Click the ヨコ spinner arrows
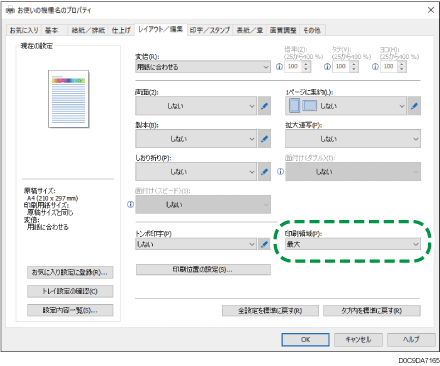This screenshot has height=366, width=440. click(402, 67)
